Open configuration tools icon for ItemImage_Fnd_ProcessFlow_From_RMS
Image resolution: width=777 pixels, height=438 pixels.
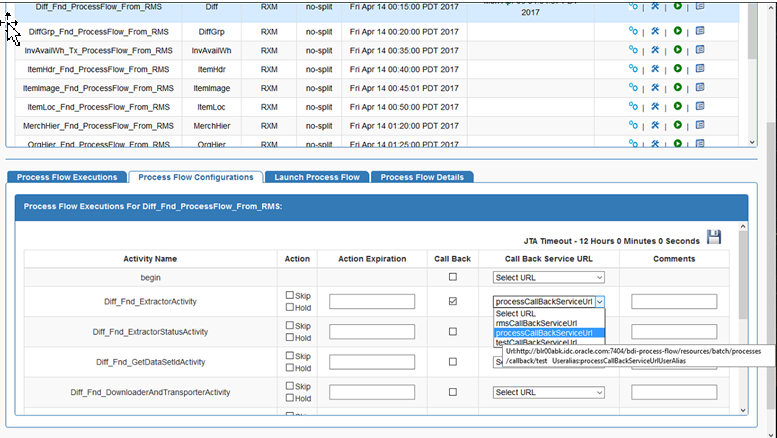pyautogui.click(x=655, y=87)
